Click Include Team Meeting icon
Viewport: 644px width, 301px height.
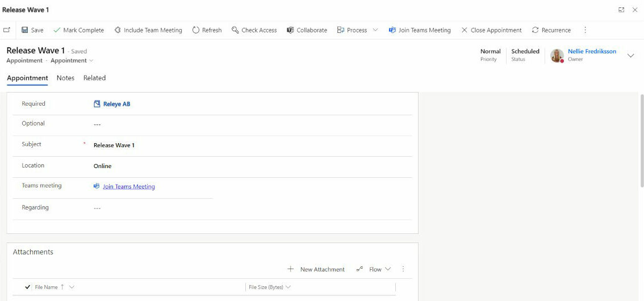[x=118, y=30]
